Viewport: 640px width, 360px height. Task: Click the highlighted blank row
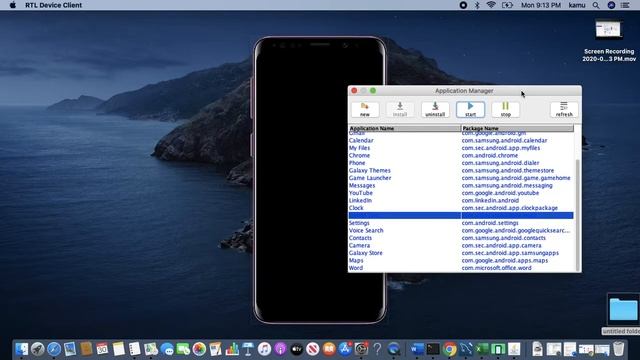pos(461,216)
